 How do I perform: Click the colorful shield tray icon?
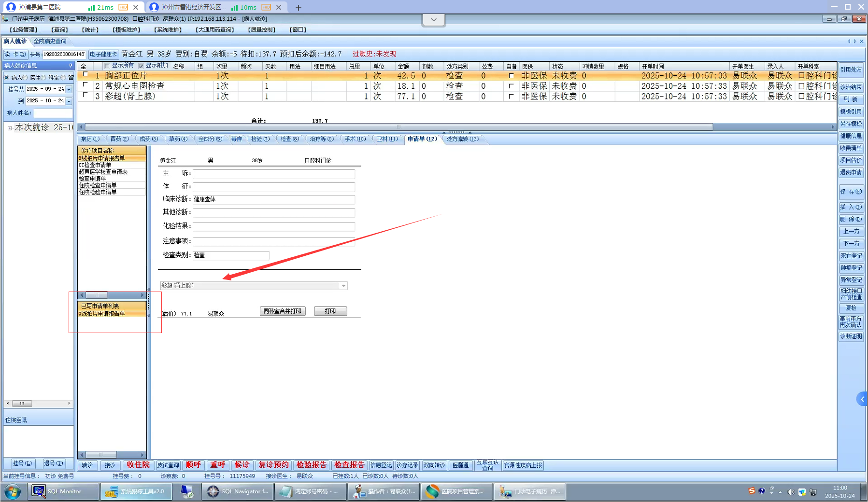[x=802, y=492]
